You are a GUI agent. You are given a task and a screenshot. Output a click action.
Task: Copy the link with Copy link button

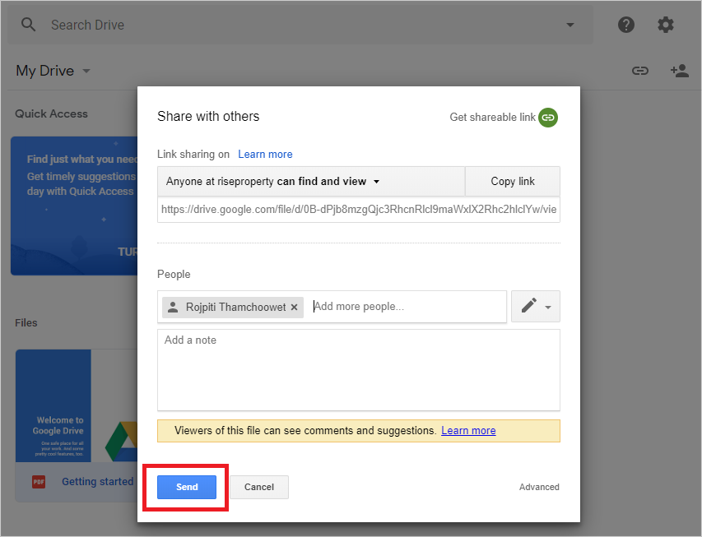(512, 182)
